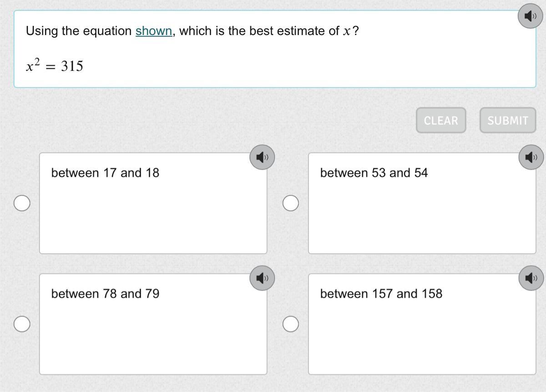Select radio button for between 53 and 54
The image size is (546, 392).
pos(291,203)
